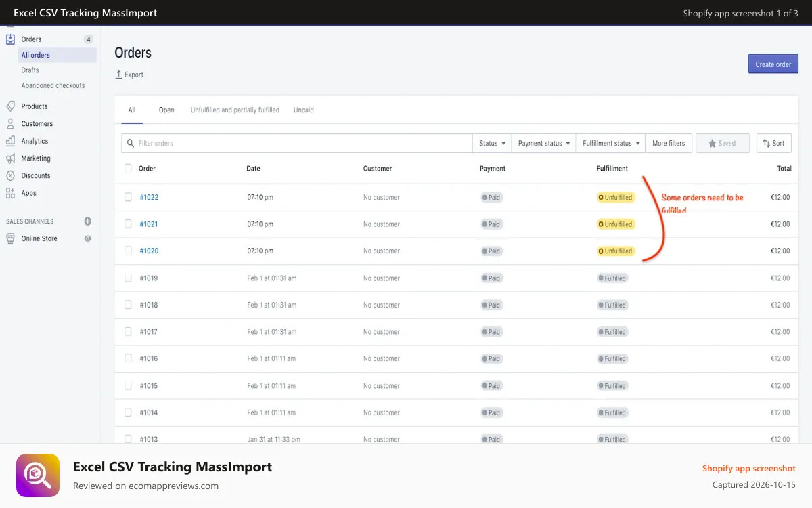This screenshot has width=812, height=508.
Task: Switch to Unfulfilled and partially fulfilled tab
Action: tap(235, 110)
